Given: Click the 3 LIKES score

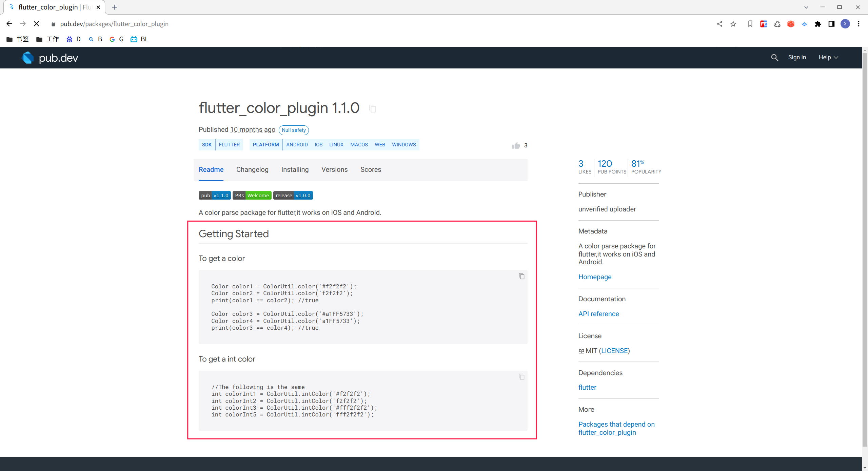Looking at the screenshot, I should point(585,167).
